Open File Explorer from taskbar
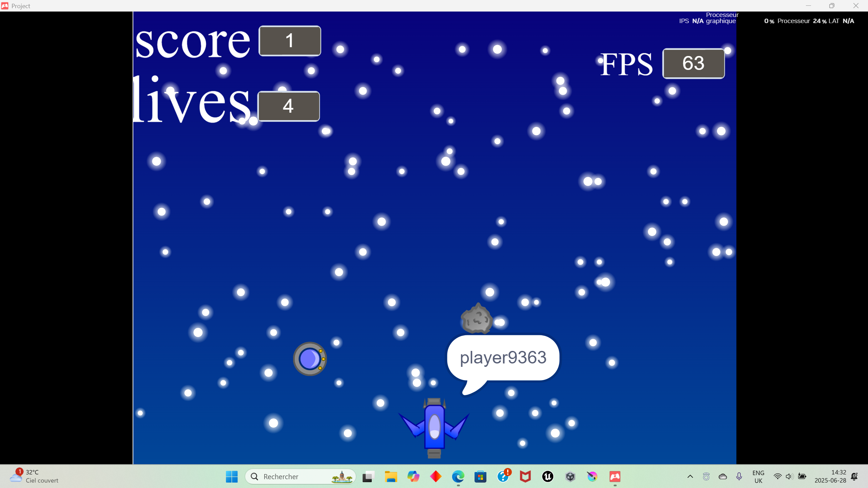This screenshot has height=488, width=868. [x=391, y=476]
